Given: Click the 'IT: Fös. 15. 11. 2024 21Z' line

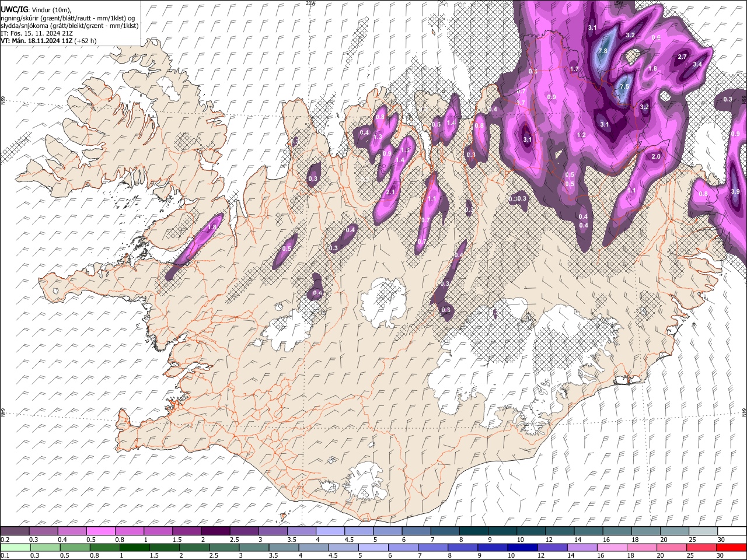Looking at the screenshot, I should [x=37, y=33].
